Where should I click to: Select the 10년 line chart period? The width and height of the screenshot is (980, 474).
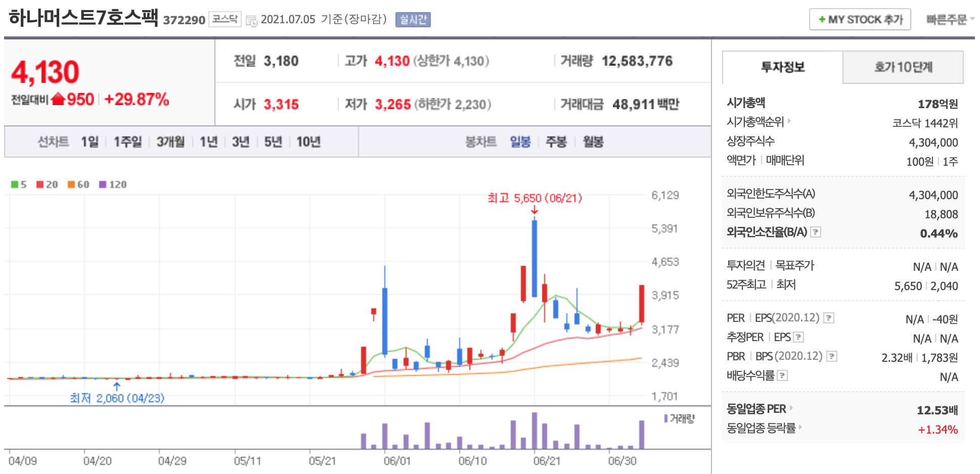tap(308, 142)
